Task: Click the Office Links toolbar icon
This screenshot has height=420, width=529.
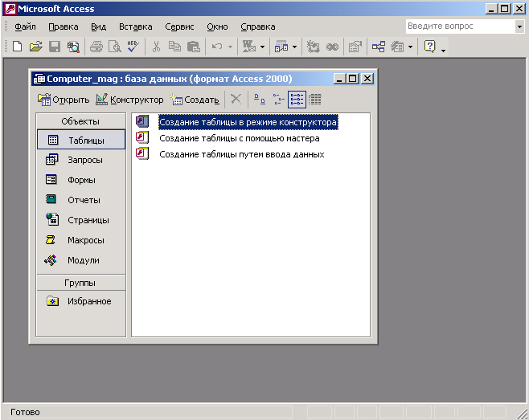Action: click(249, 47)
